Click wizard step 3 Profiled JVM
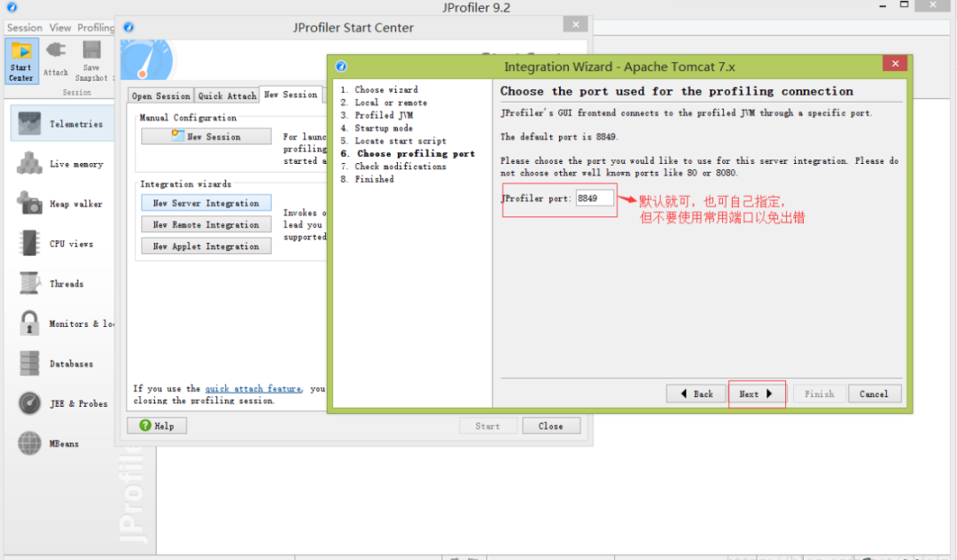Image resolution: width=957 pixels, height=560 pixels. 377,115
